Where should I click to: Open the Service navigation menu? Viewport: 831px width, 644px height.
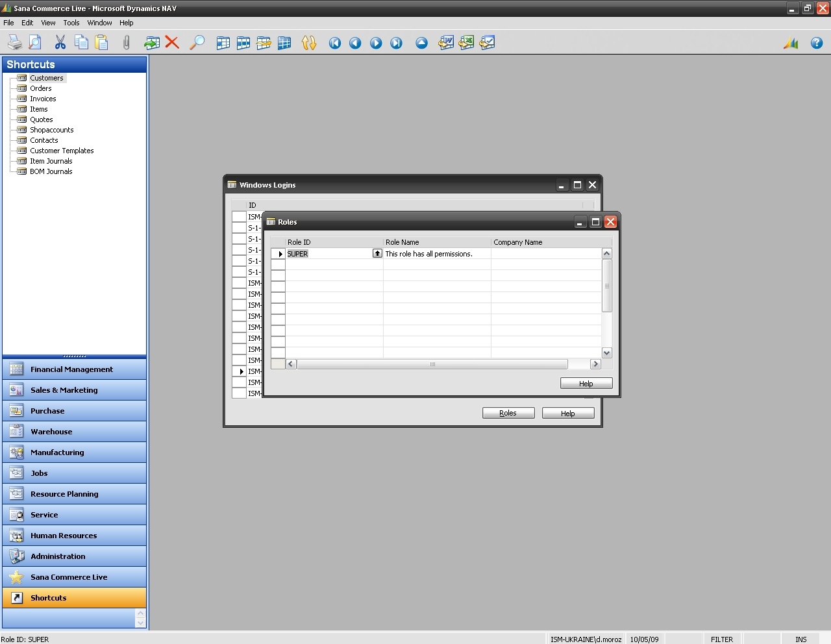[74, 515]
